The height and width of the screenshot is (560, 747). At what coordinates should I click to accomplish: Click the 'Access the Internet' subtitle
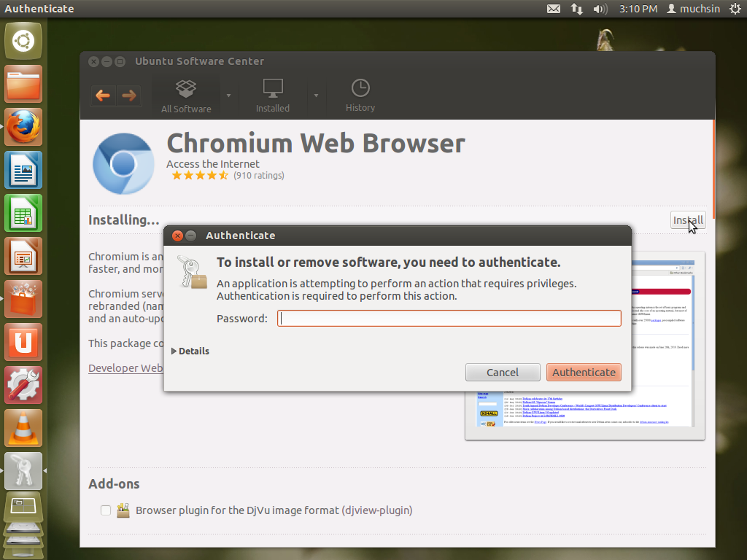(212, 164)
